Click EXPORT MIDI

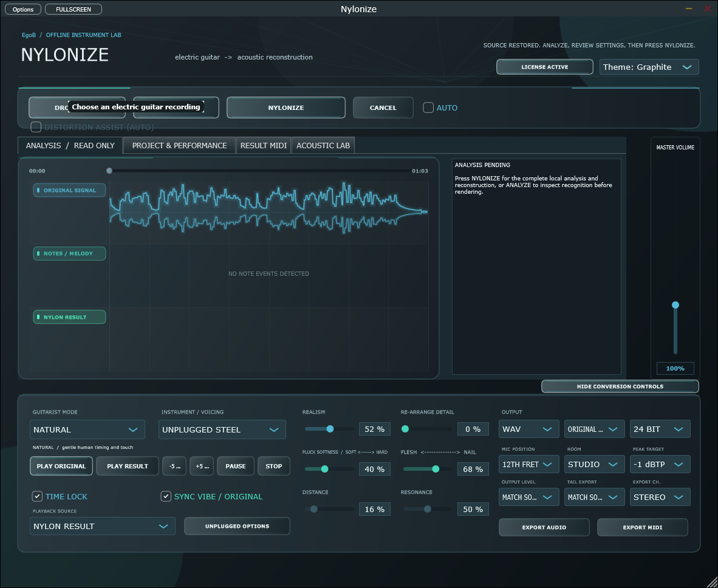click(x=643, y=527)
